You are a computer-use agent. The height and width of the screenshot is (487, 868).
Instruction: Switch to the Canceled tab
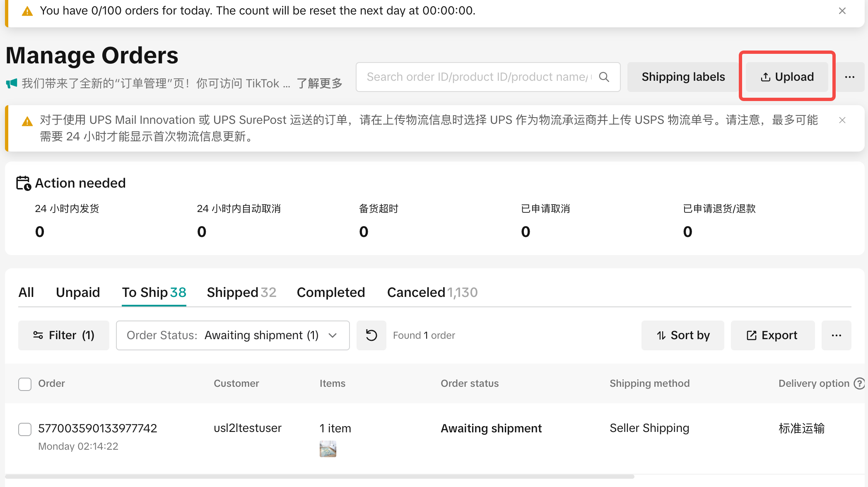click(x=432, y=292)
